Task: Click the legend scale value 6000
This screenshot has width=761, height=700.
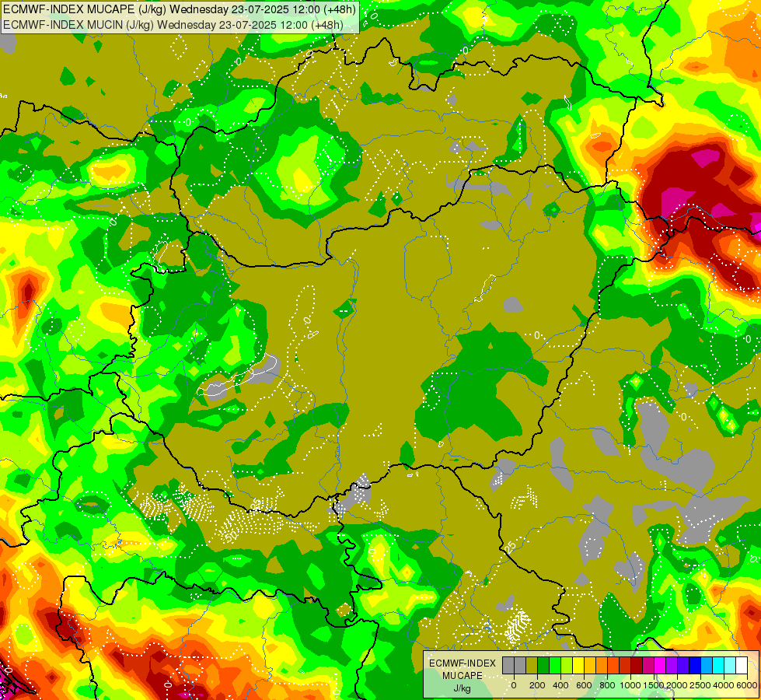Action: (747, 685)
